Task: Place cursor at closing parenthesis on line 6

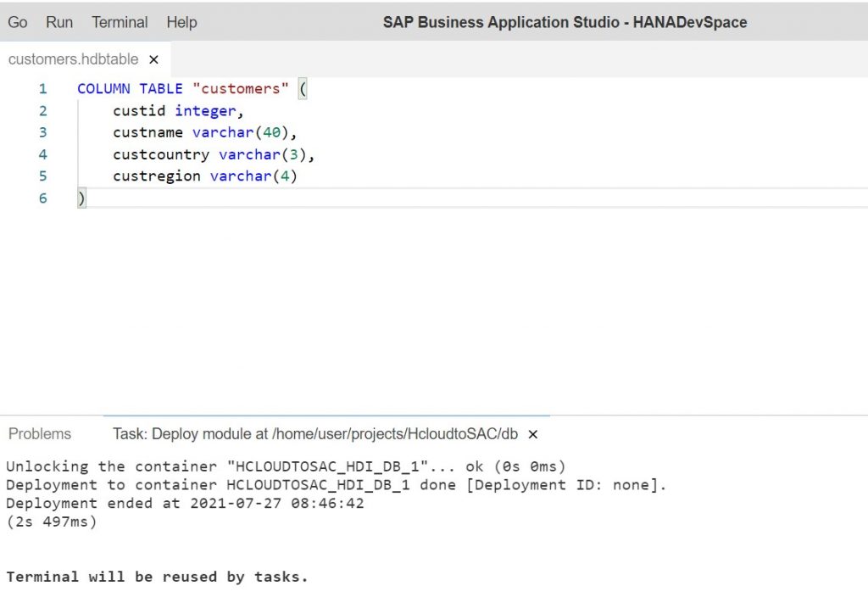Action: coord(81,198)
